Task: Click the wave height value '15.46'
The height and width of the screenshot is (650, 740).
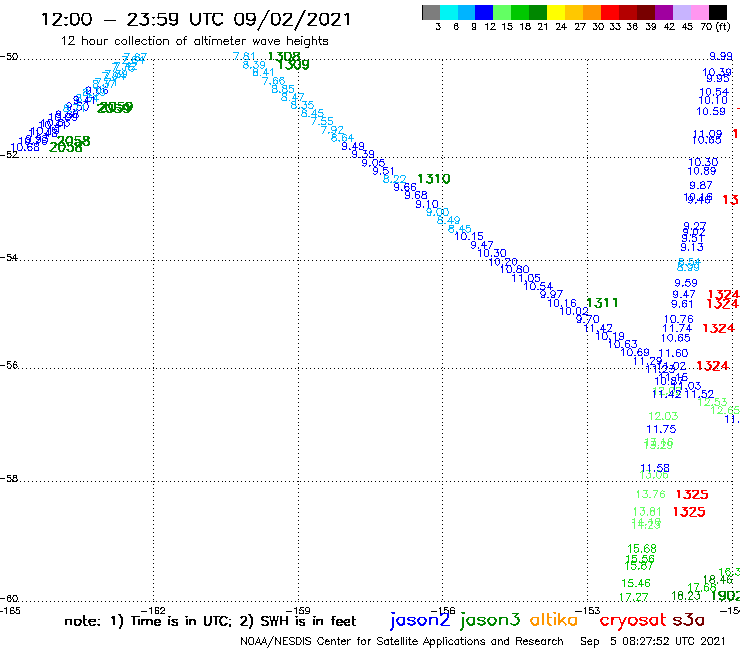Action: 636,583
